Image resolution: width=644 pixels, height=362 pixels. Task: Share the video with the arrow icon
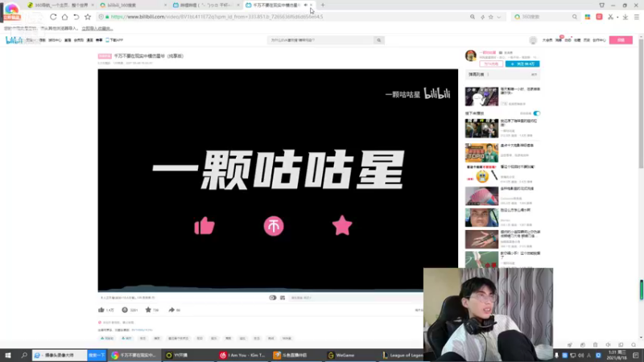pyautogui.click(x=171, y=310)
